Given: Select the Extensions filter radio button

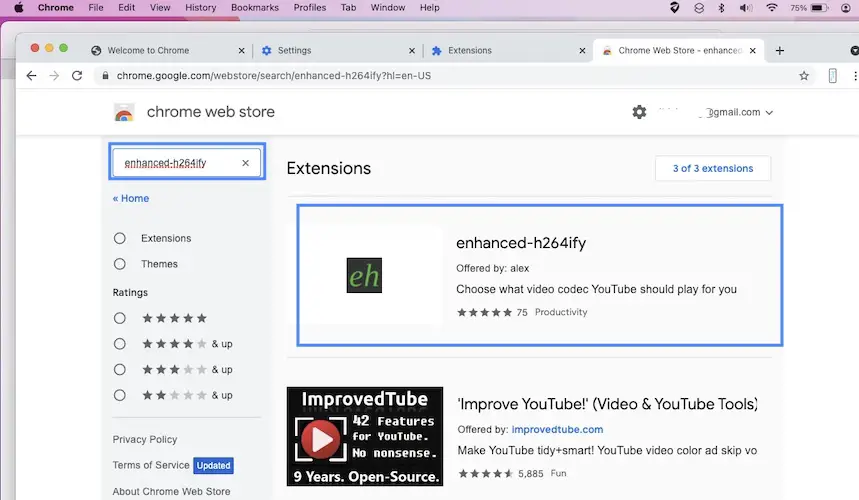Looking at the screenshot, I should (x=119, y=238).
